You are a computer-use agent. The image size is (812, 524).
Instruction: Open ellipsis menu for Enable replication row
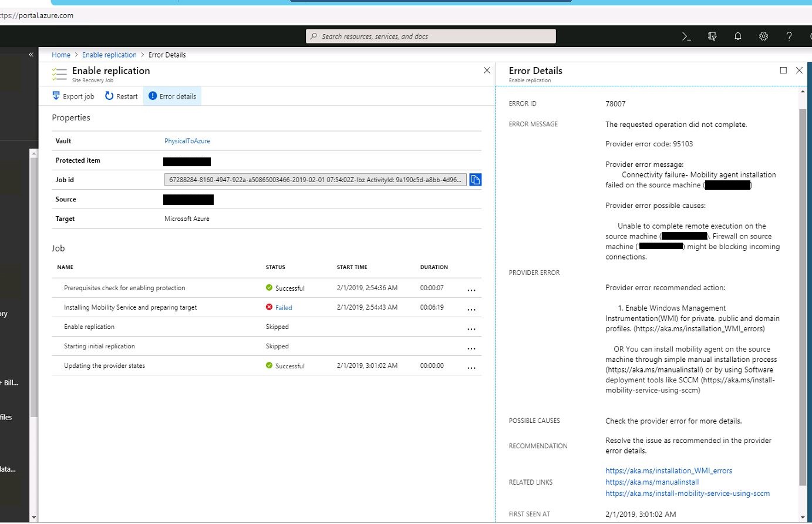pos(471,328)
